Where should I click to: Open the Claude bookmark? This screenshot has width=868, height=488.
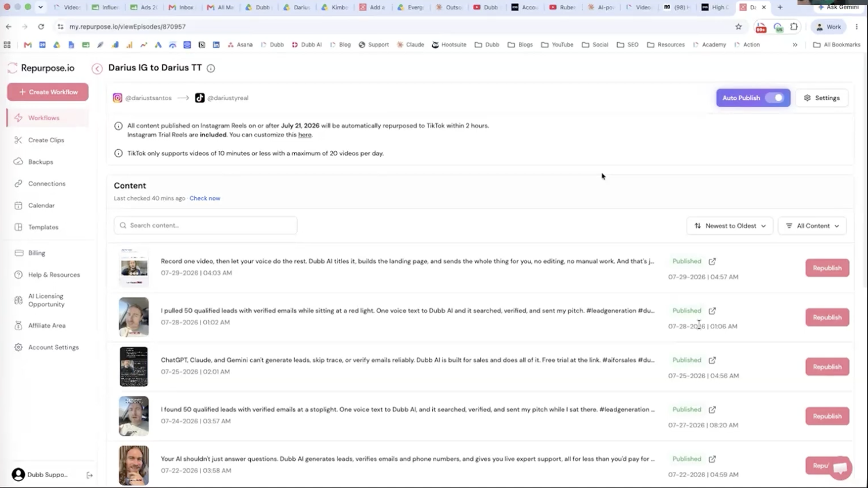coord(410,45)
